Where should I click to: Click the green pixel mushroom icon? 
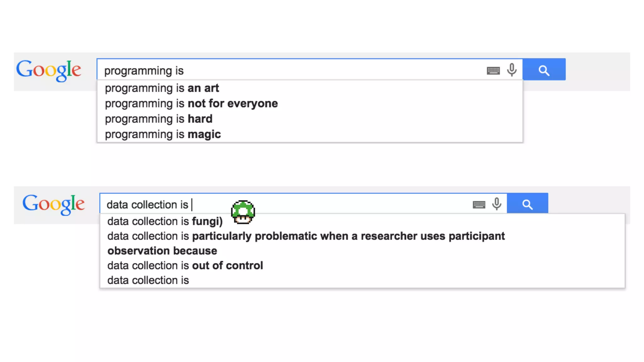click(x=243, y=212)
